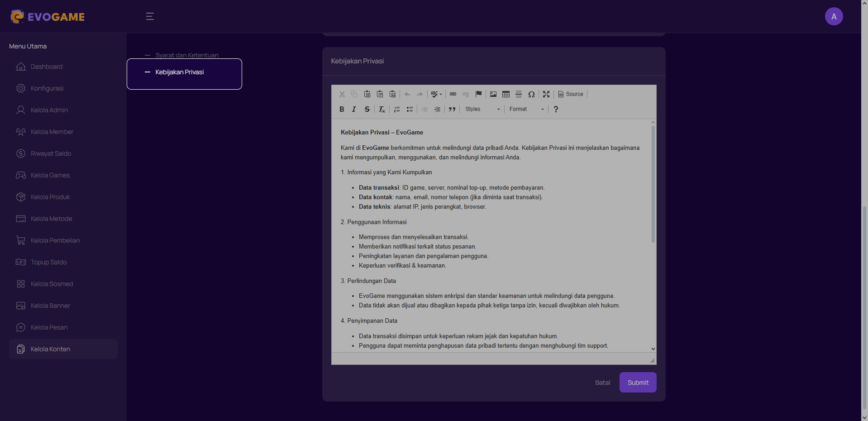Remove formatting with the Tx icon

tap(382, 109)
